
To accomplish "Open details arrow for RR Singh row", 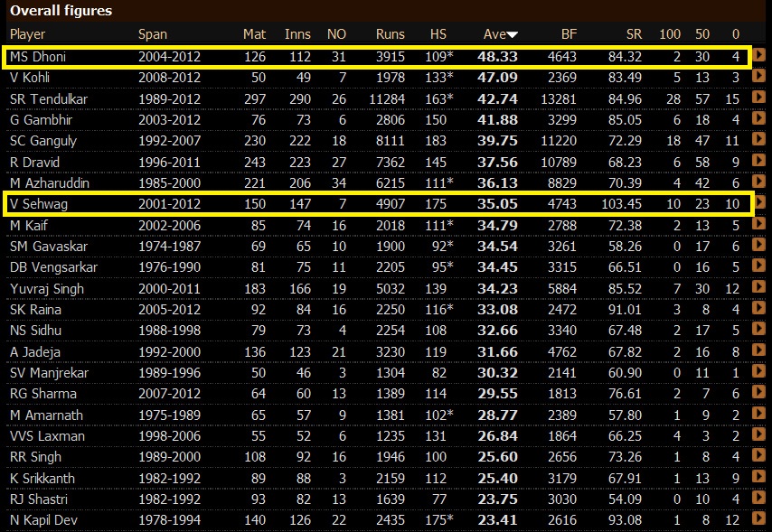I will (758, 456).
